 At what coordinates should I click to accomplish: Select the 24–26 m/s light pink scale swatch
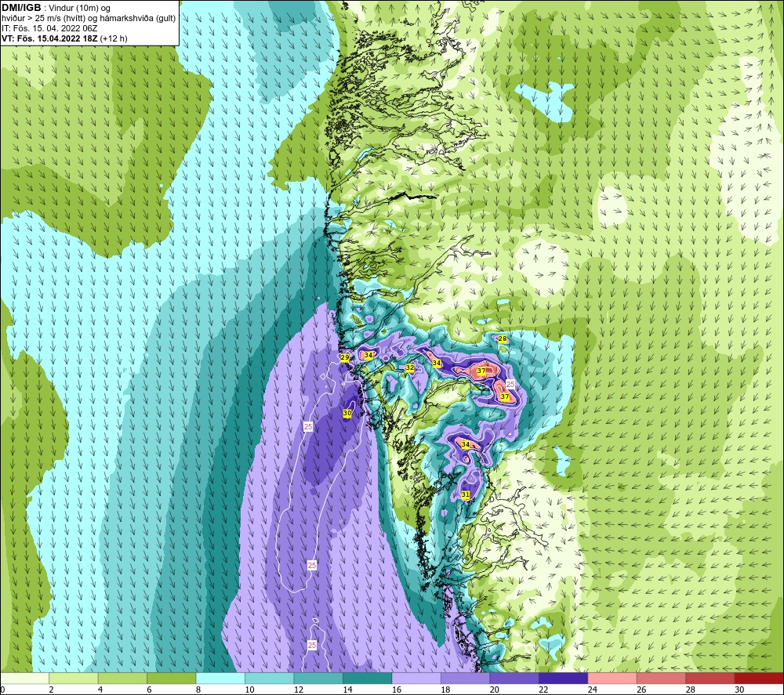point(612,678)
